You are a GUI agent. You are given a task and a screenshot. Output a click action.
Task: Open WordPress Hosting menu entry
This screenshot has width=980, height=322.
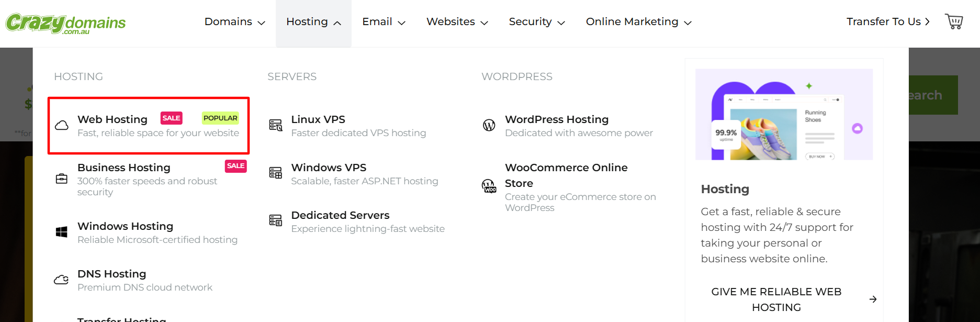(x=557, y=119)
